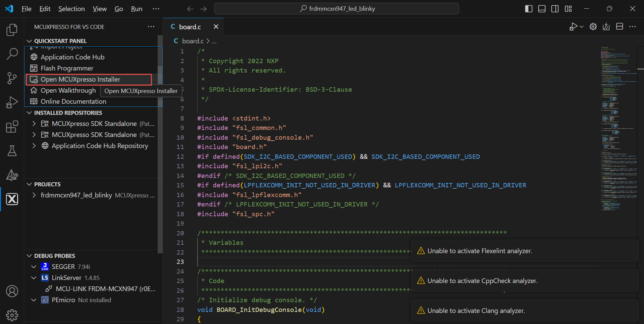Viewport: 644px width, 324px height.
Task: Open Online Documentation from the Quickstart Panel
Action: coord(73,101)
